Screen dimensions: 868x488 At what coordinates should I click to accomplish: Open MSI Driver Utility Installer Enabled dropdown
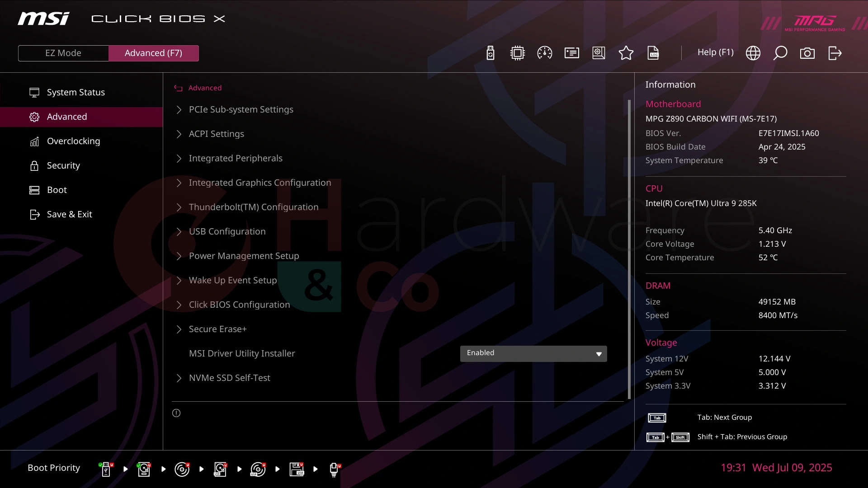click(x=533, y=353)
